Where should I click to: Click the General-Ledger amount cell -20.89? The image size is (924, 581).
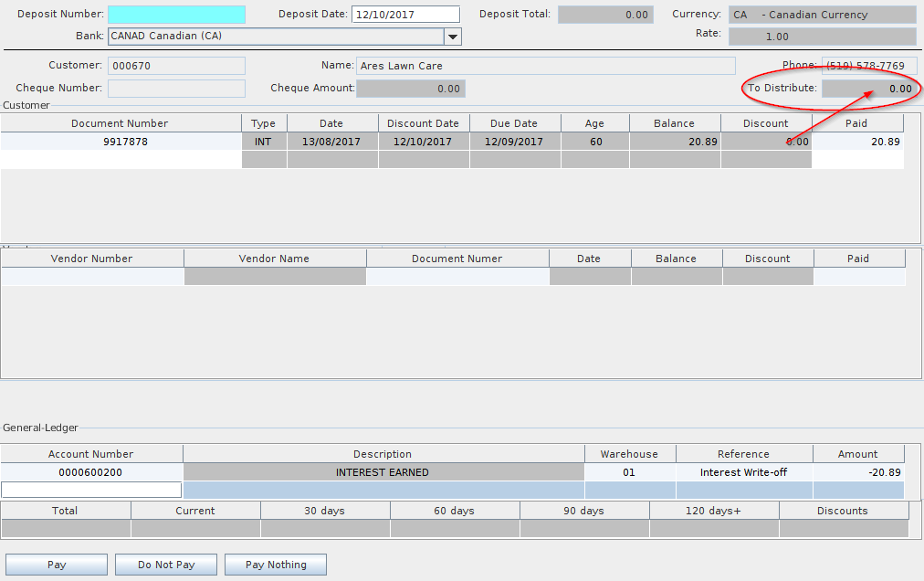[857, 472]
